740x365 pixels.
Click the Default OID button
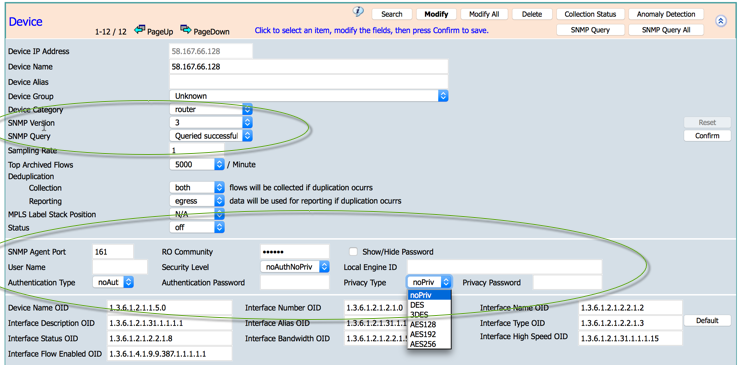(x=707, y=321)
